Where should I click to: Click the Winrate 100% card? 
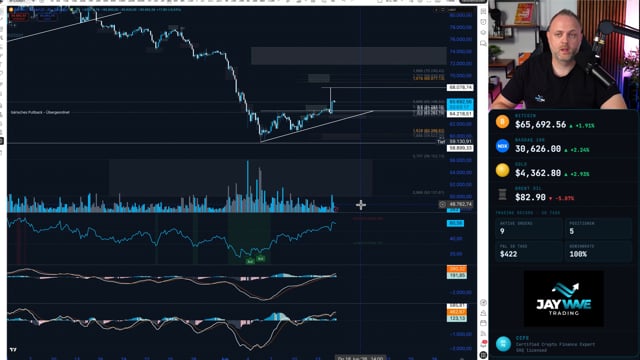pos(598,251)
